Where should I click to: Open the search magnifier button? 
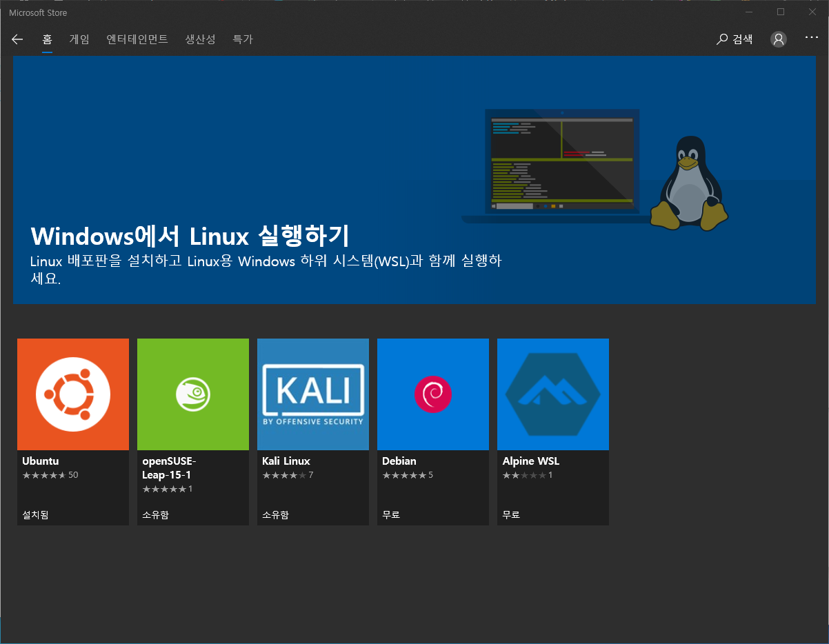[722, 39]
